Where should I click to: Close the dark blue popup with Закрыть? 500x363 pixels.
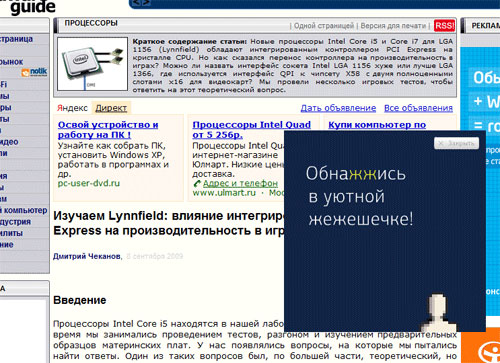(457, 143)
